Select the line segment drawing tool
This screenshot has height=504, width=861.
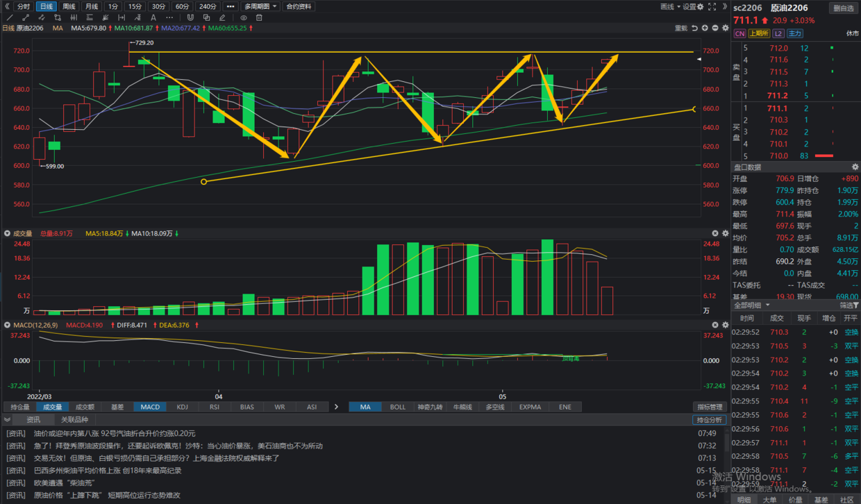[26, 17]
